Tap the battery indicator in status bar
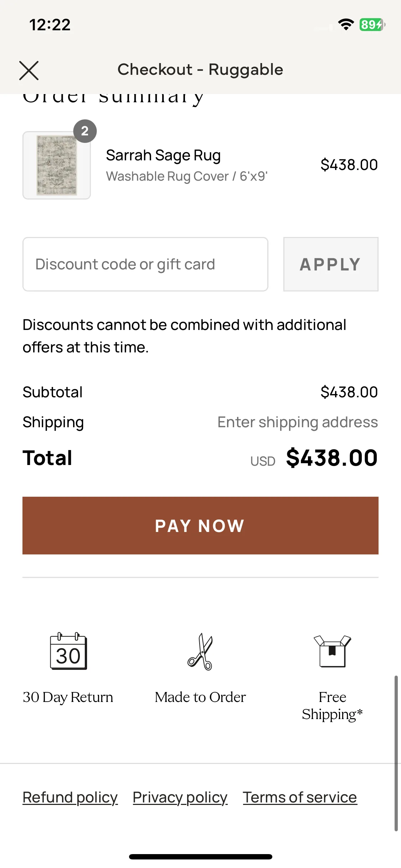The height and width of the screenshot is (868, 401). [372, 25]
